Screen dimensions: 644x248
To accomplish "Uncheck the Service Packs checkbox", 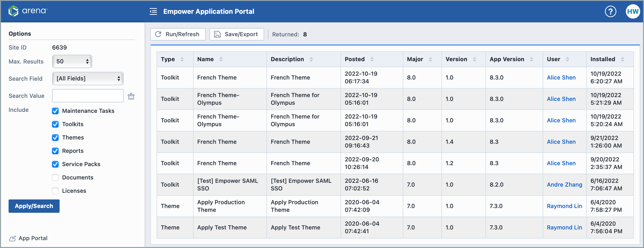I will point(55,164).
